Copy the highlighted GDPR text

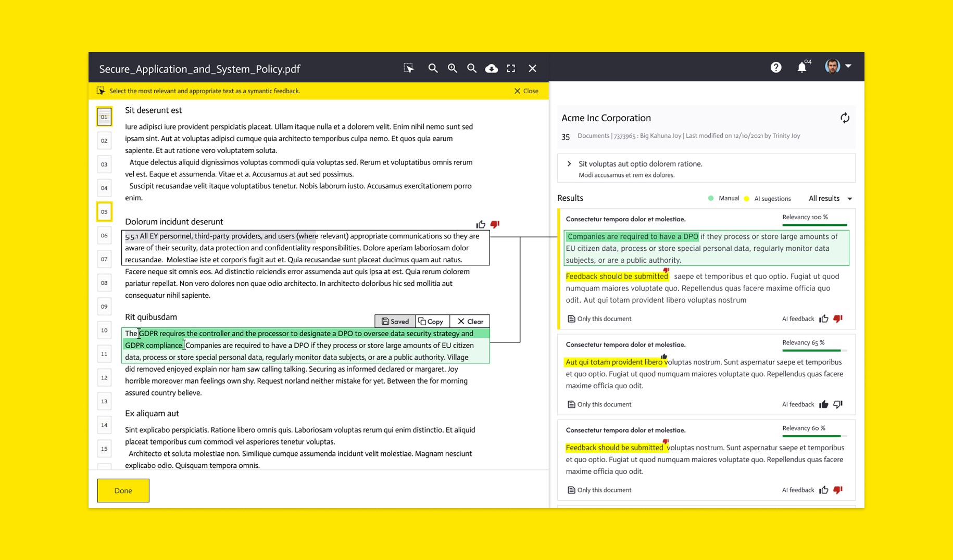click(x=431, y=321)
